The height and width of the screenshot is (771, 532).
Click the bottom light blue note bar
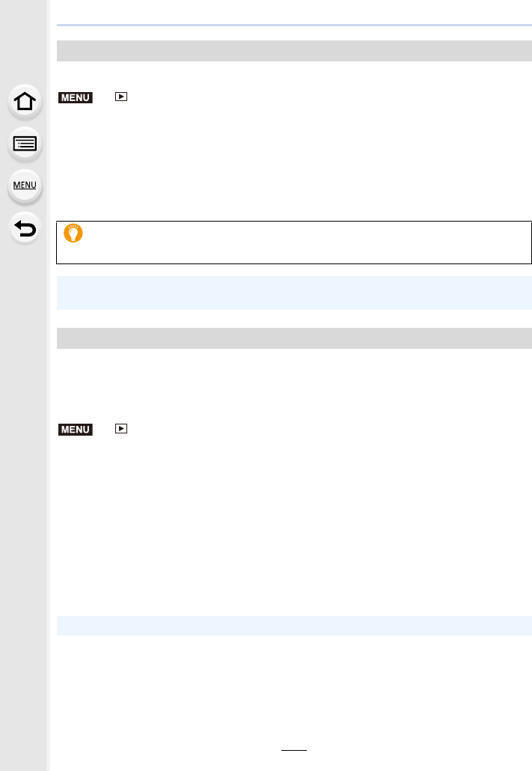(x=294, y=626)
